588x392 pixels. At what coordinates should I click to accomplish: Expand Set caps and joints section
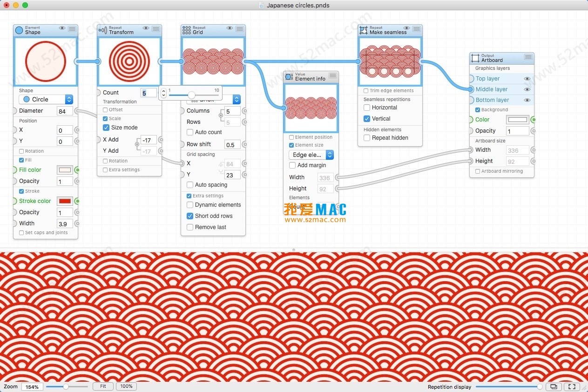point(21,233)
